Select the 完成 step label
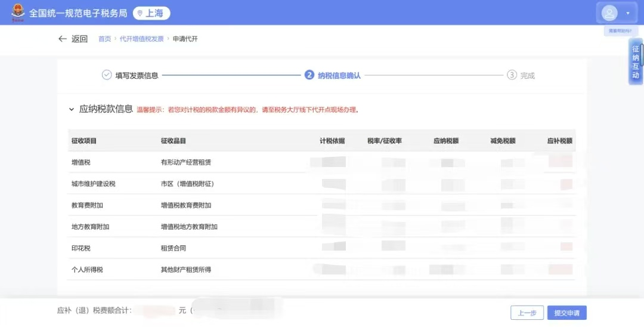This screenshot has width=644, height=327. click(527, 76)
